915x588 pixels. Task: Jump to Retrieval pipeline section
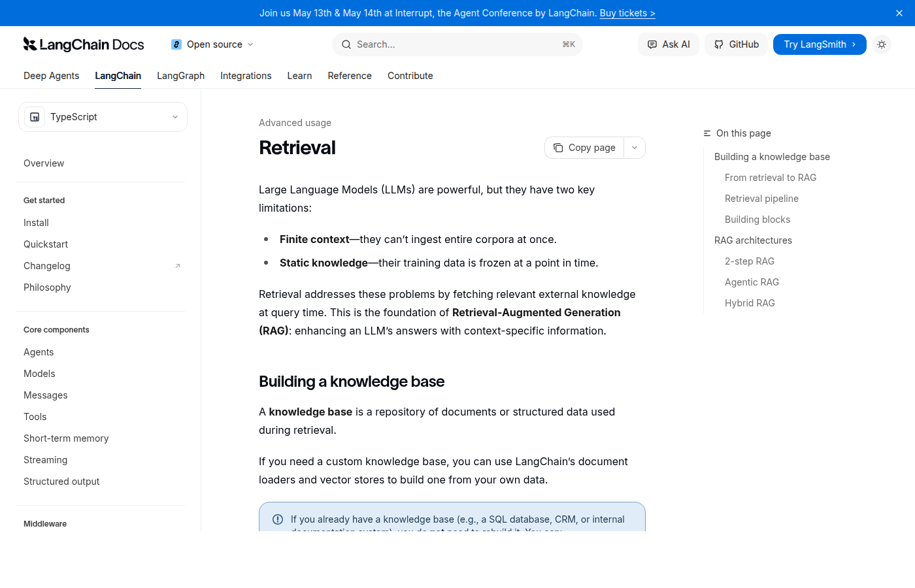click(x=761, y=199)
